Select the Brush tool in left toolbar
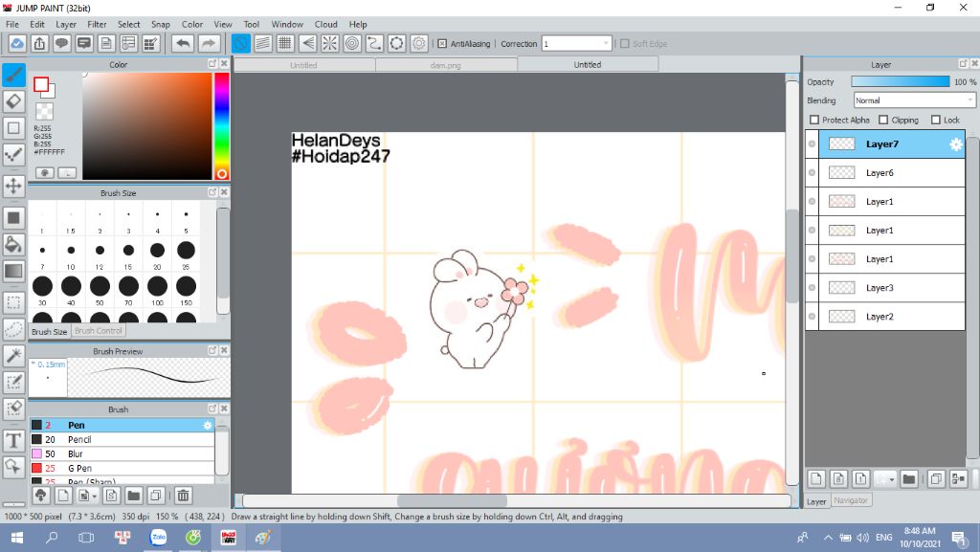Screen dimensions: 980x552 click(13, 75)
